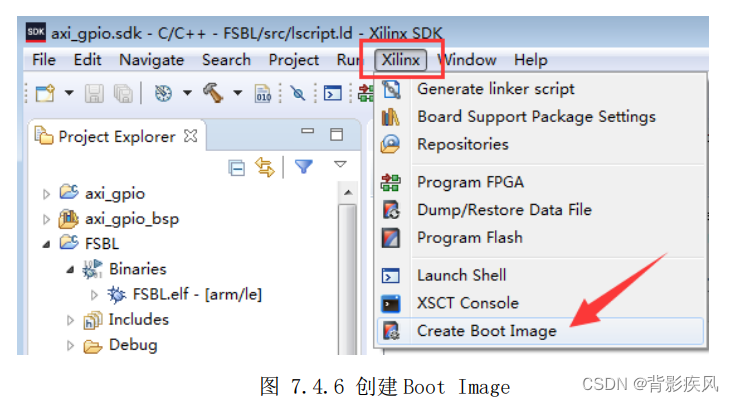Viewport: 734px width, 402px height.
Task: Open the Project Explorer view menu triangle
Action: [340, 164]
